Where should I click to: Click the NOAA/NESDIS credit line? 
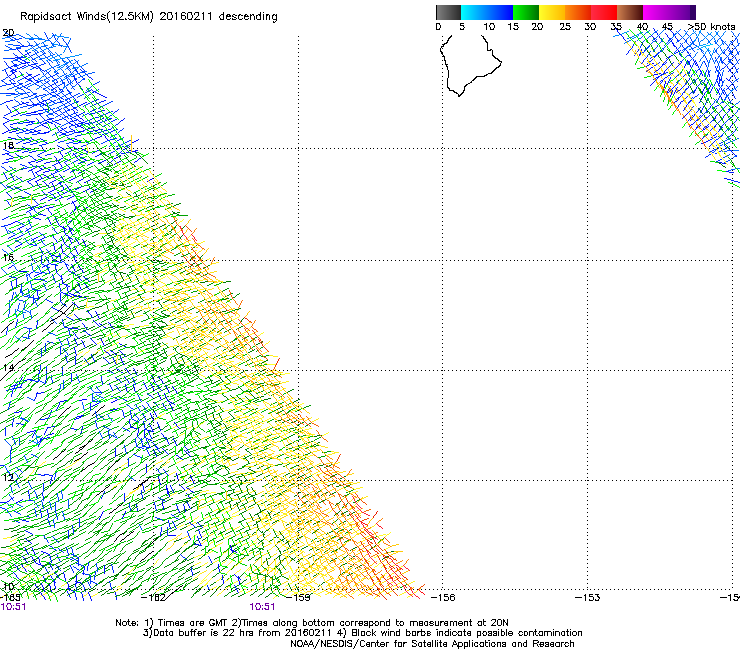[x=432, y=644]
